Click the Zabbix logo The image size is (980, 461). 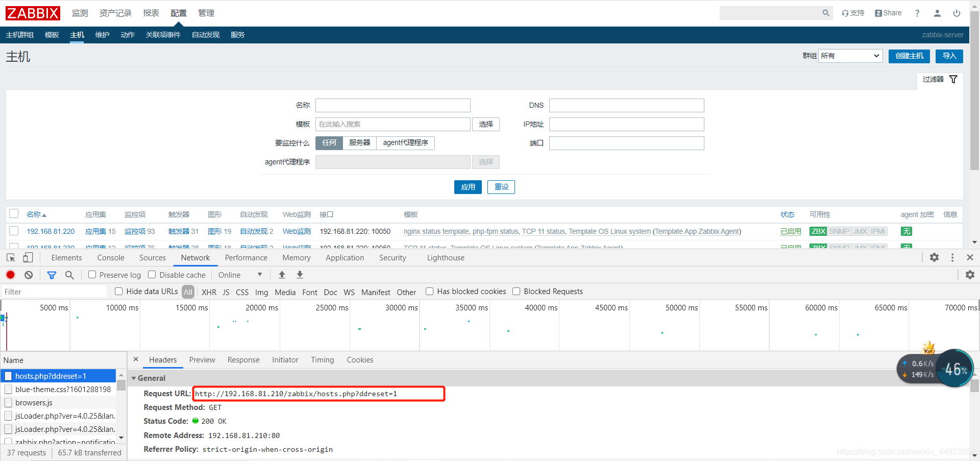tap(33, 13)
